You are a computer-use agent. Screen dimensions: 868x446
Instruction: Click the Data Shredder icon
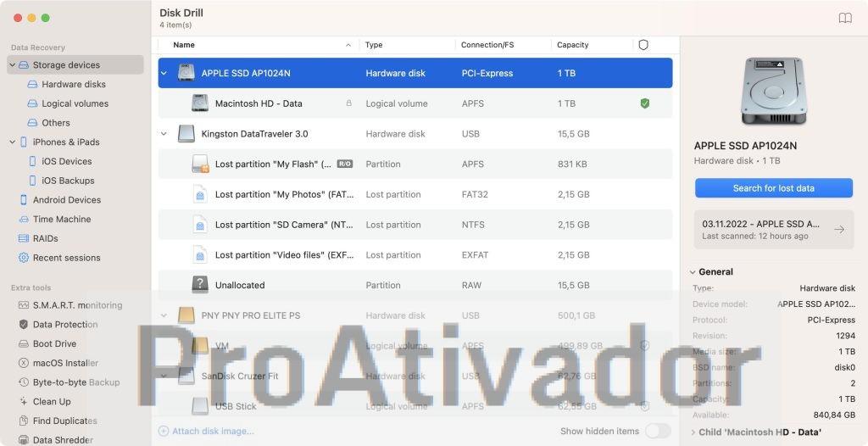pos(23,440)
